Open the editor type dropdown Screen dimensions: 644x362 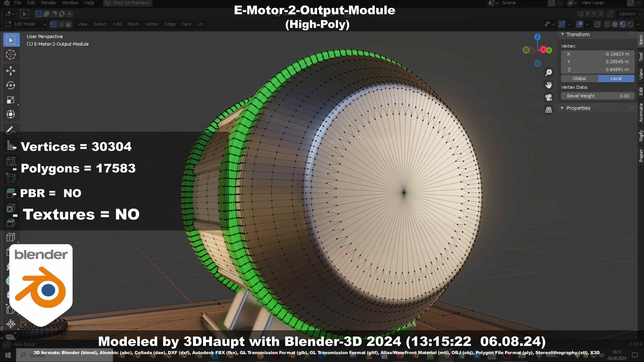coord(10,14)
